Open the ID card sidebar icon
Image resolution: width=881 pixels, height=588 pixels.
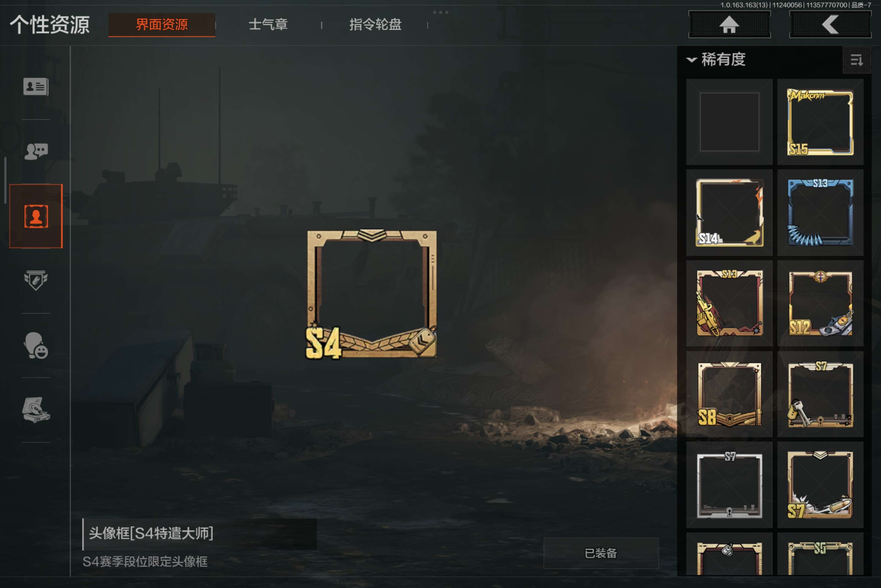point(36,87)
